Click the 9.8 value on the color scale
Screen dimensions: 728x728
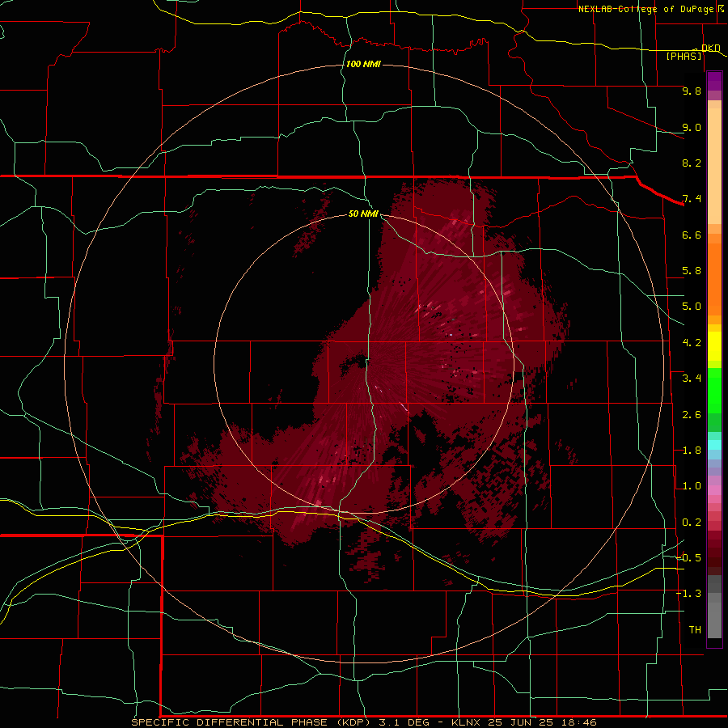point(692,91)
